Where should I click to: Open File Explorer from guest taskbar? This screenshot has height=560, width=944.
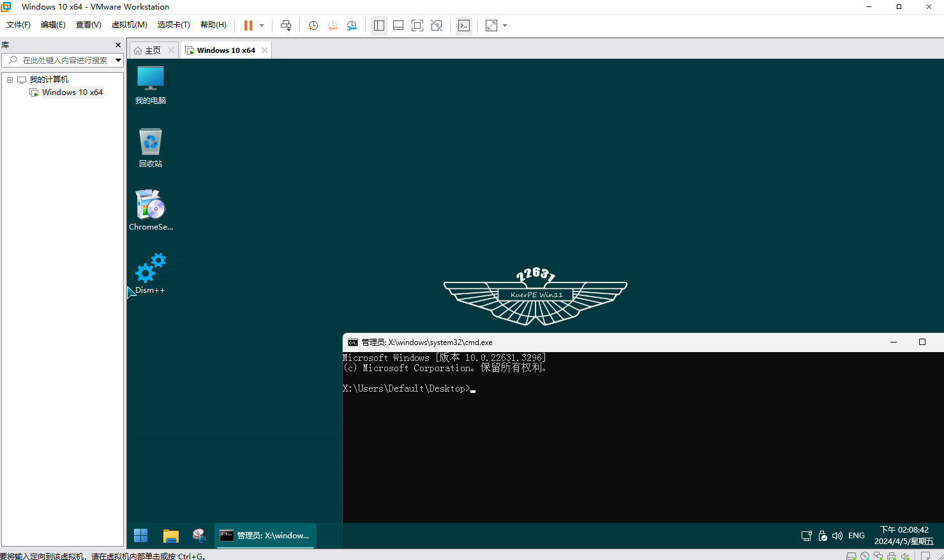pos(170,536)
